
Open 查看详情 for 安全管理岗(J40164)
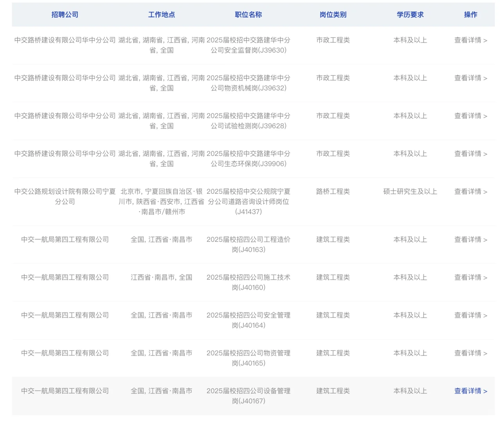pyautogui.click(x=470, y=315)
